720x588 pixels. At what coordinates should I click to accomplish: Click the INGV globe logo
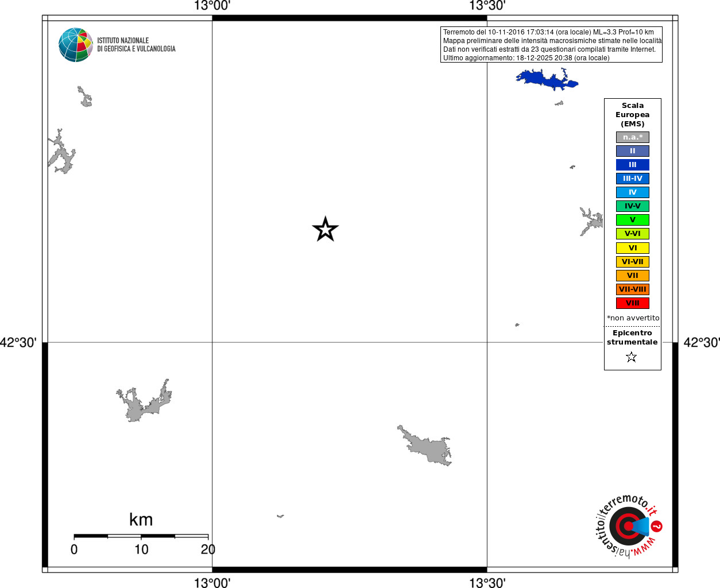click(x=76, y=45)
